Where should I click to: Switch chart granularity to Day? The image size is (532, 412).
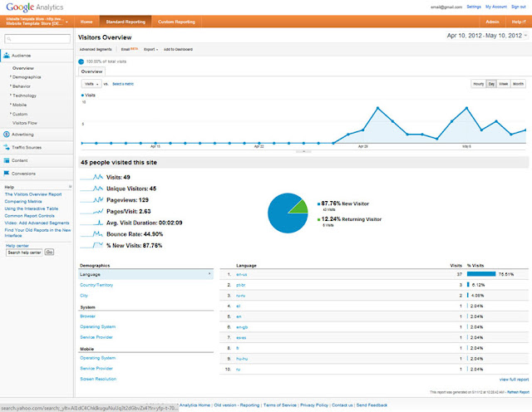491,84
